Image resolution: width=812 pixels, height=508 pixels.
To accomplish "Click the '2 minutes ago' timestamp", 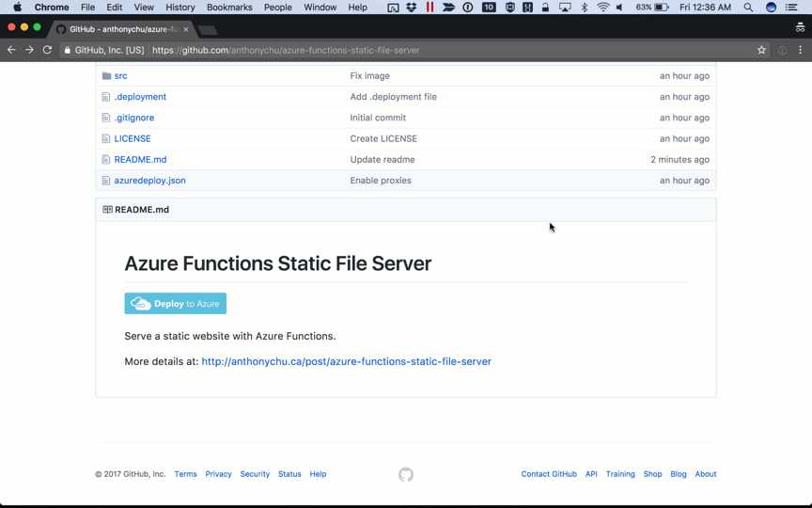I will pos(679,160).
